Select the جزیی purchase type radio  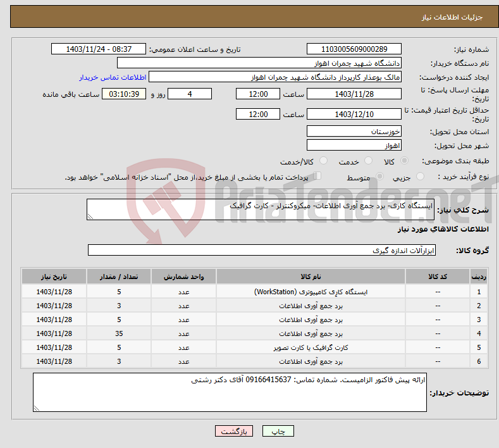coord(420,177)
